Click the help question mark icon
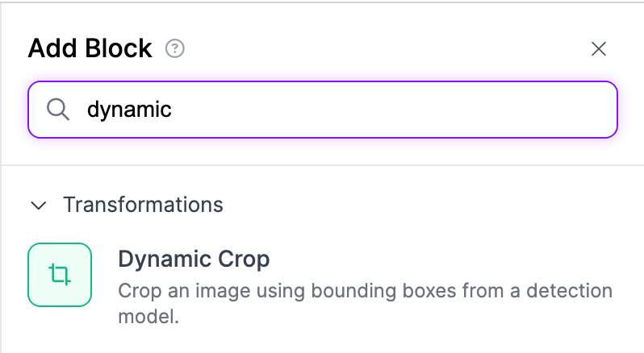The width and height of the screenshot is (644, 353). 175,49
